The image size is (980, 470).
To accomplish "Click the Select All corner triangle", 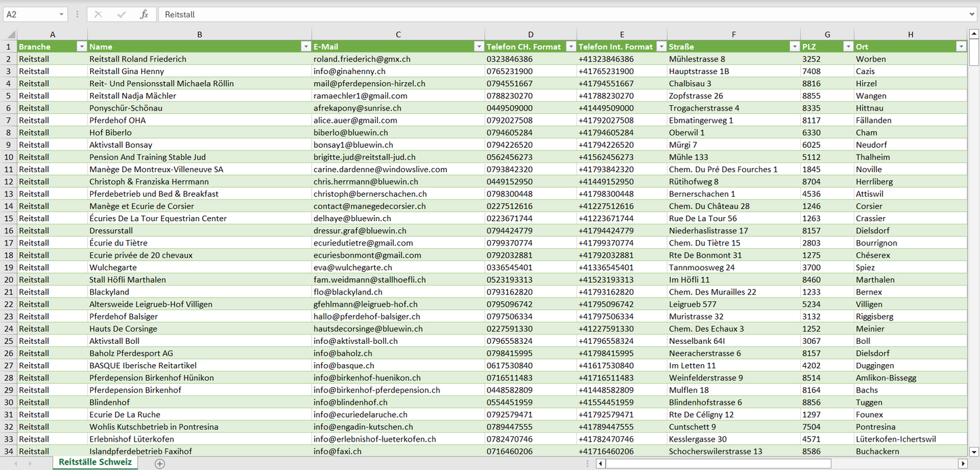I will [x=9, y=34].
